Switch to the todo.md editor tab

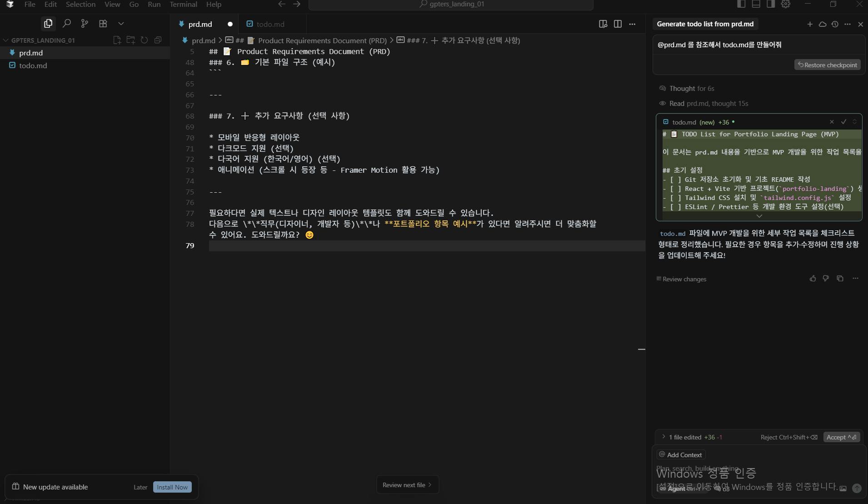(x=270, y=24)
